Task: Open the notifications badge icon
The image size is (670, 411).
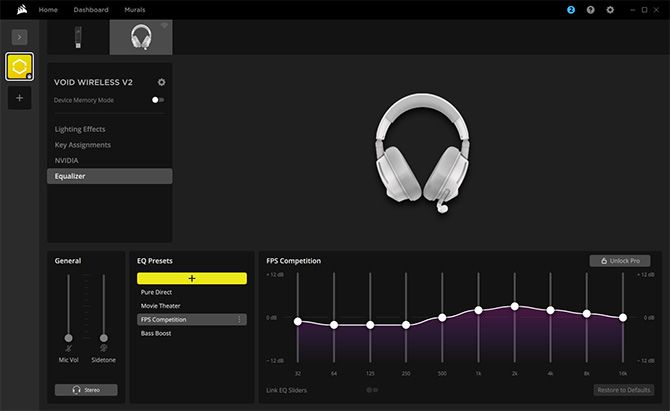Action: point(571,10)
